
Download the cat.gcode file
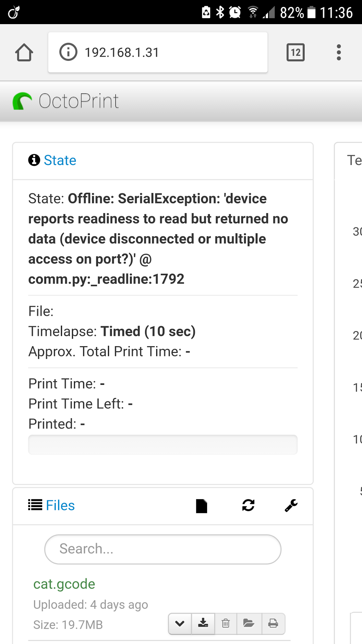(x=203, y=624)
